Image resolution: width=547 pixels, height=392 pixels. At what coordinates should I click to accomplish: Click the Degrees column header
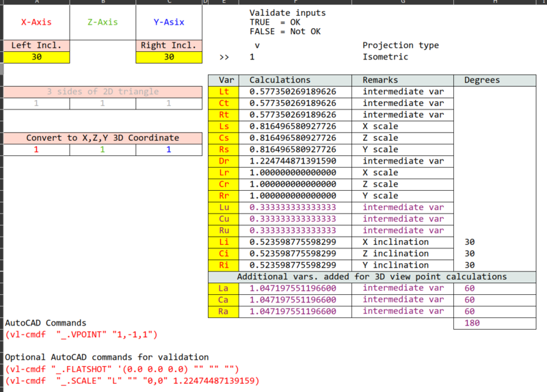tap(494, 80)
